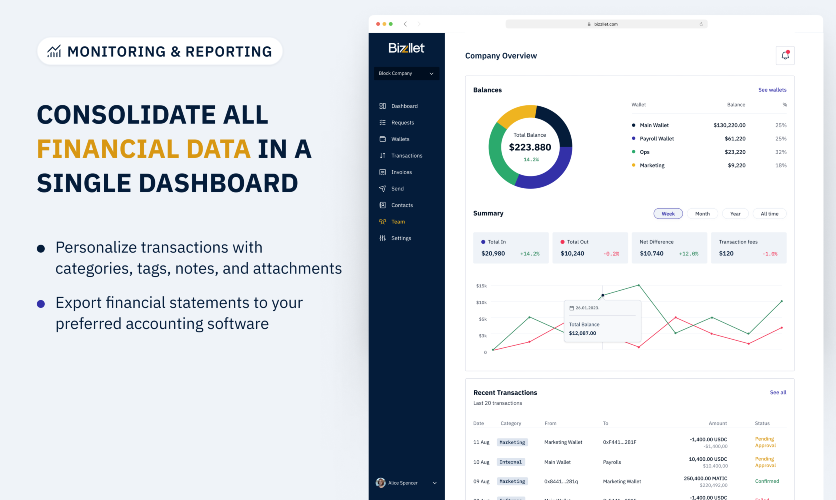The image size is (836, 500).
Task: Click the monitoring chart icon in the badge
Action: click(x=54, y=51)
